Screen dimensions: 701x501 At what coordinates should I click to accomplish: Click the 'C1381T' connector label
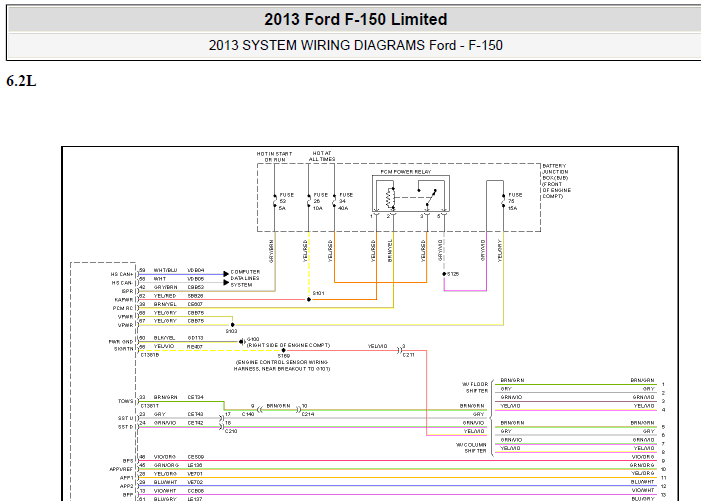click(150, 406)
